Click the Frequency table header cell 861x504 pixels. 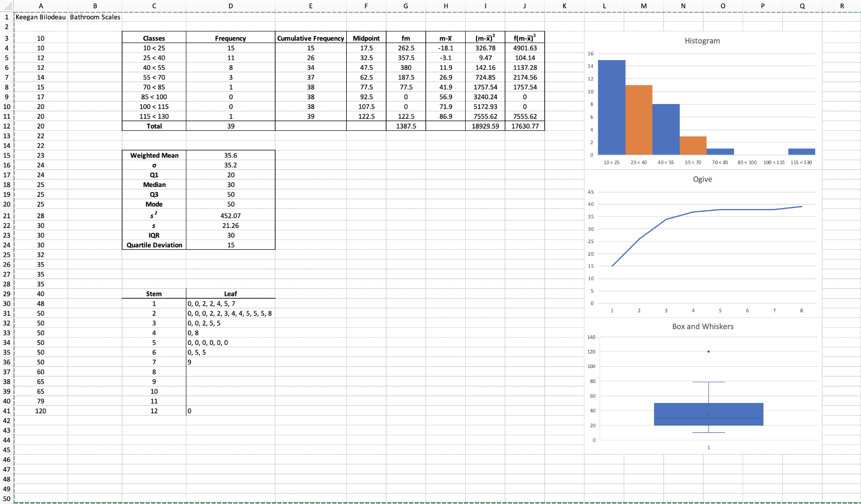(231, 38)
